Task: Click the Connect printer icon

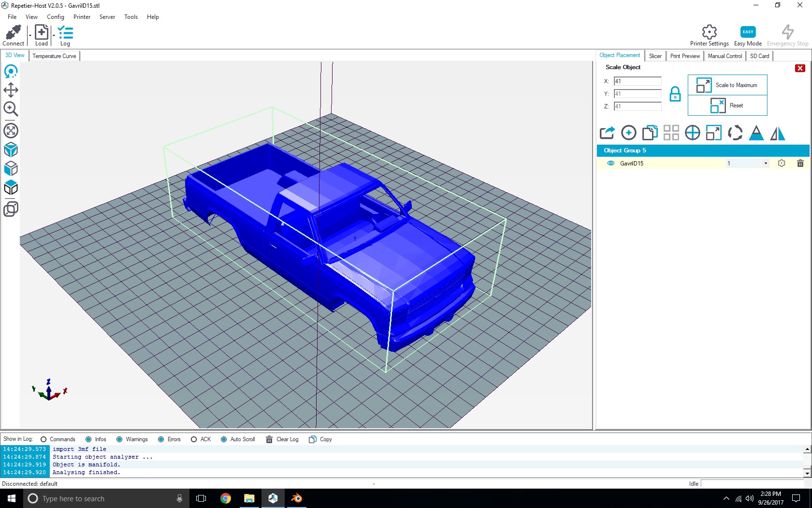Action: tap(13, 32)
